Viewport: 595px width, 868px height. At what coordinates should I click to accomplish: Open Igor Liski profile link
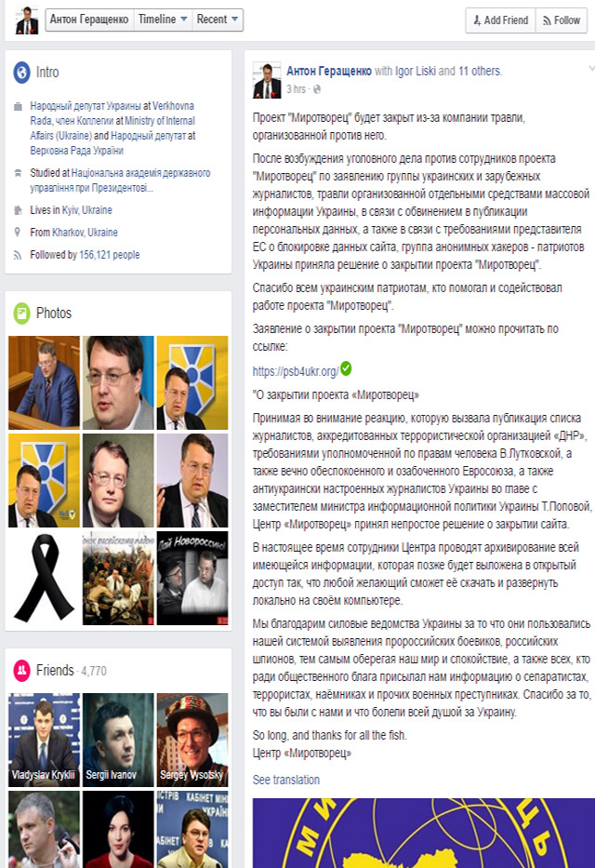click(415, 71)
